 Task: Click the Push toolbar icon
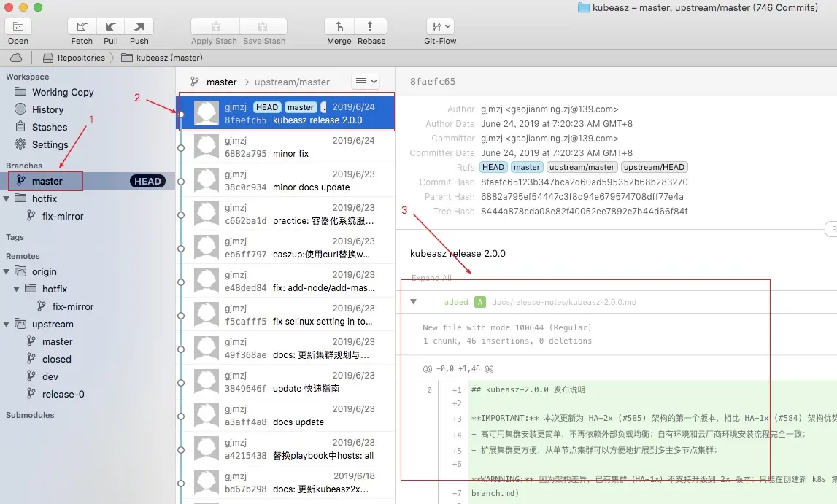click(139, 26)
